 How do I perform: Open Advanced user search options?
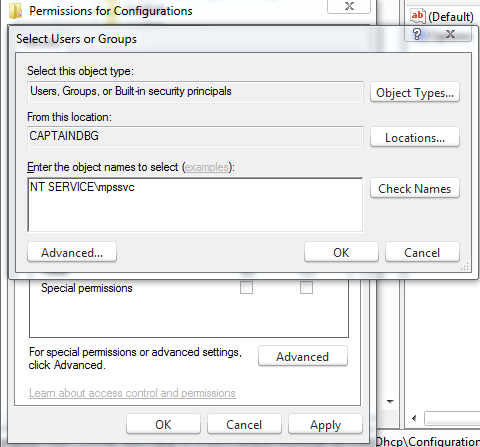pyautogui.click(x=72, y=252)
